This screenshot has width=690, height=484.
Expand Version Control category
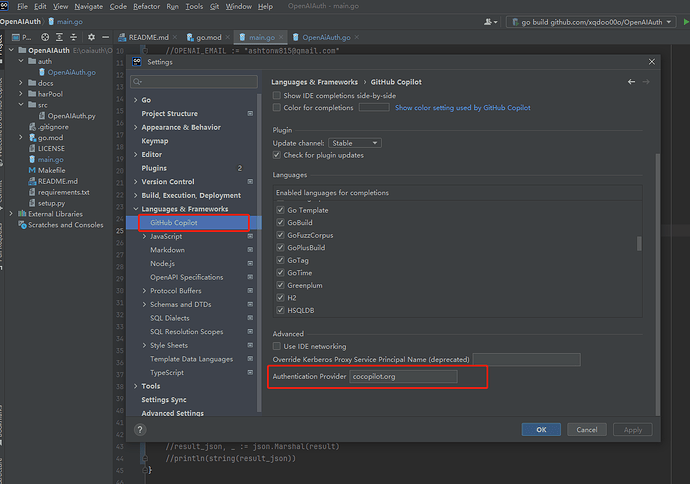136,182
